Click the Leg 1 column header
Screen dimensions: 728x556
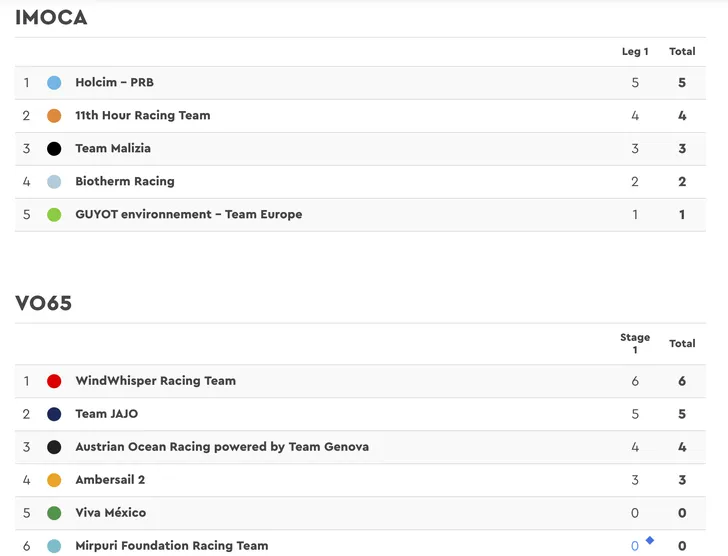635,52
